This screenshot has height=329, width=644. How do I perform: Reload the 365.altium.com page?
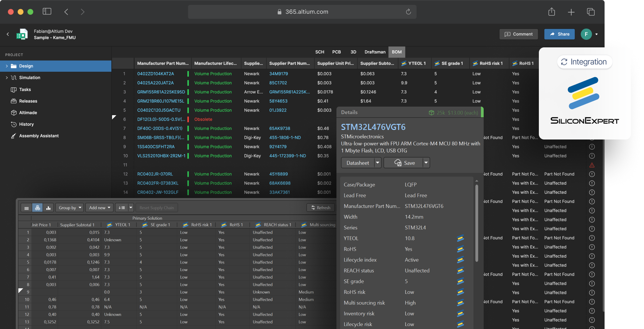(x=408, y=12)
